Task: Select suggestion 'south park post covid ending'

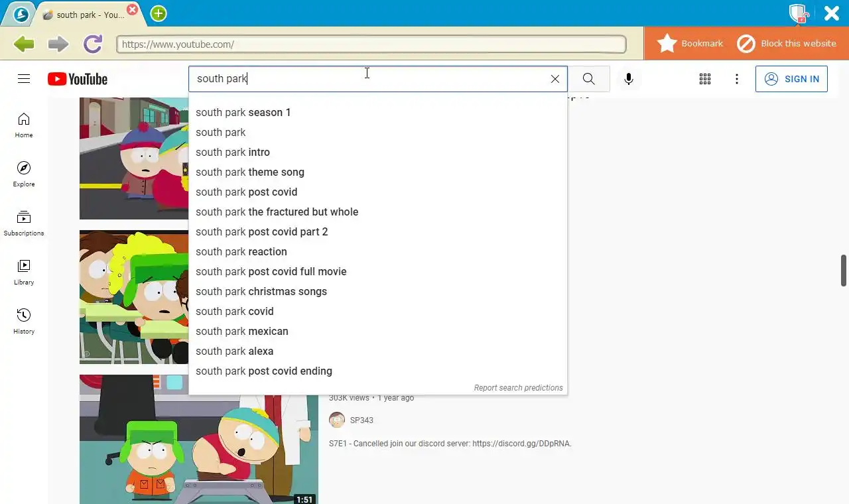Action: coord(378,371)
